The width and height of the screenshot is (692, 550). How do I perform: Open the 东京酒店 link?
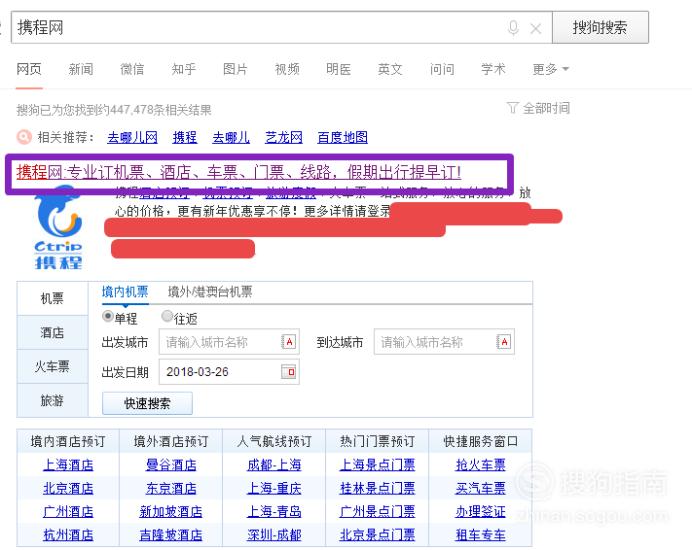tap(171, 488)
